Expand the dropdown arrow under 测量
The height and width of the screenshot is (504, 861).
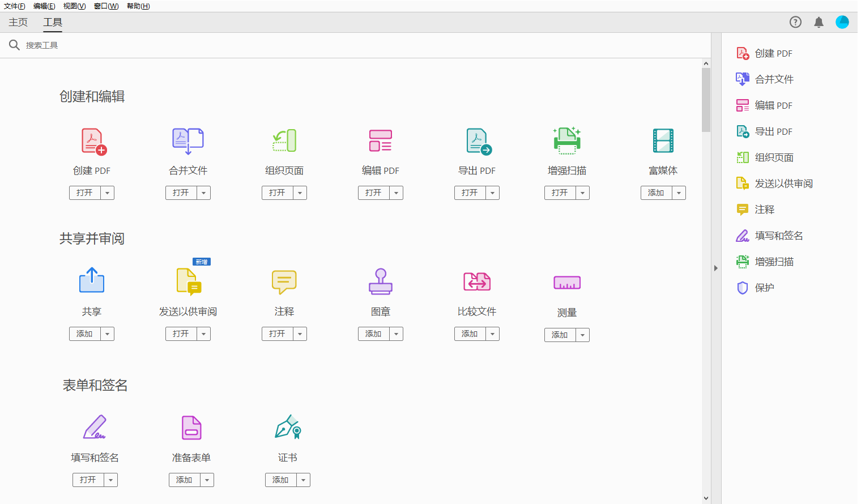[x=583, y=335]
